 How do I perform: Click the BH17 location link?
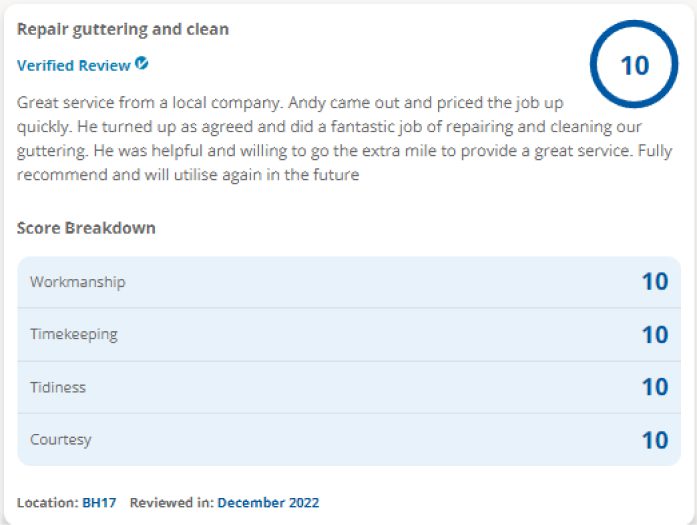pos(99,503)
